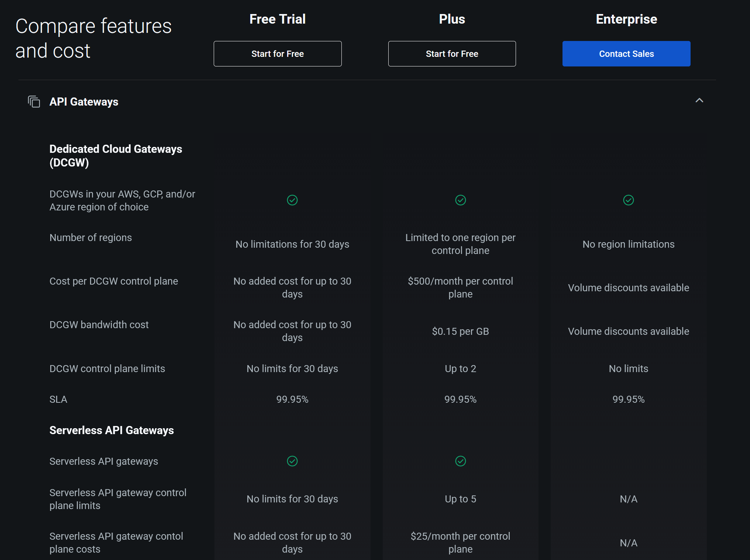Click Plus checkmark for DCGW regions
This screenshot has width=750, height=560.
pyautogui.click(x=460, y=200)
